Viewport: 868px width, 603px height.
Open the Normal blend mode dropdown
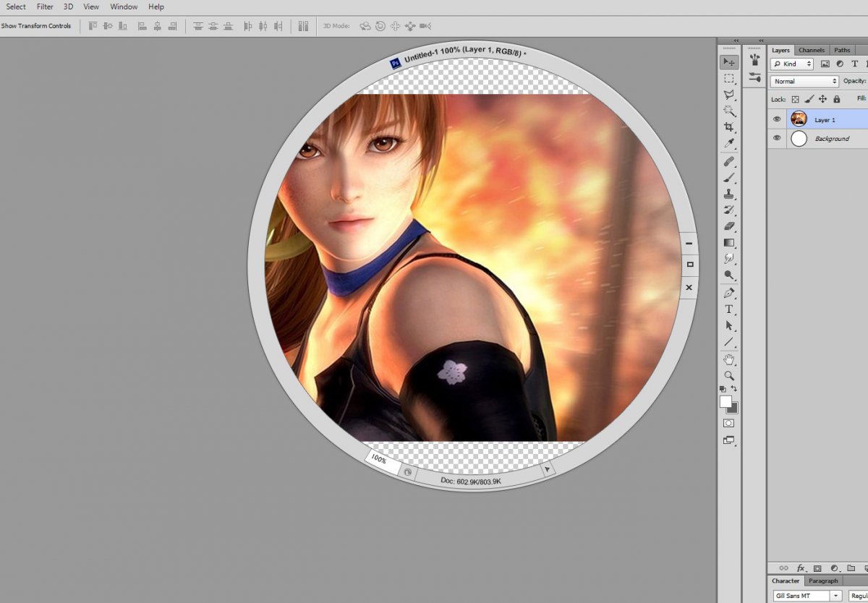(x=804, y=82)
